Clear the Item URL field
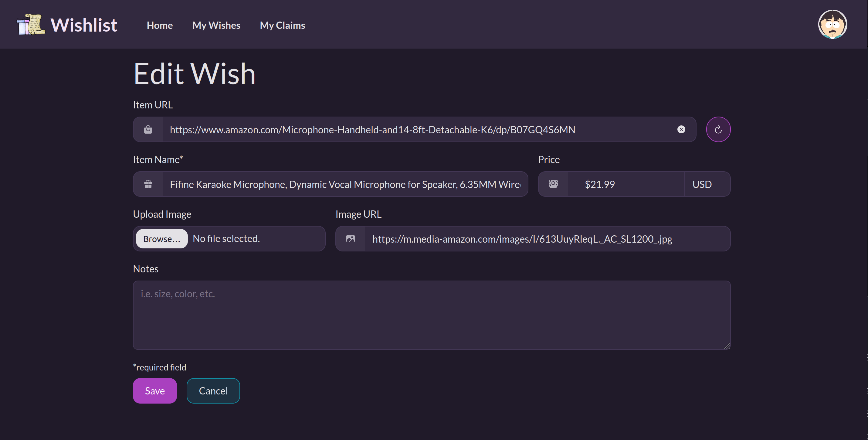The height and width of the screenshot is (440, 868). pos(681,129)
